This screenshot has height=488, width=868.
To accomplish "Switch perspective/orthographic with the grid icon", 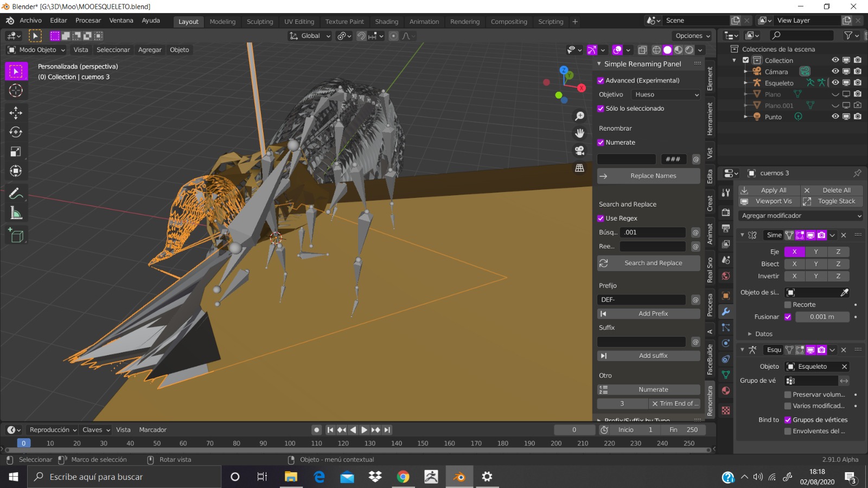I will point(579,168).
